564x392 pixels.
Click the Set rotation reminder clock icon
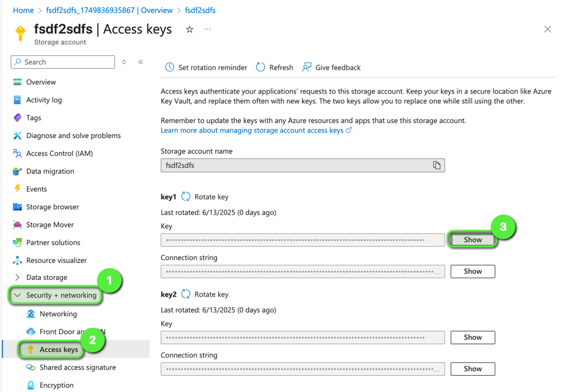170,67
